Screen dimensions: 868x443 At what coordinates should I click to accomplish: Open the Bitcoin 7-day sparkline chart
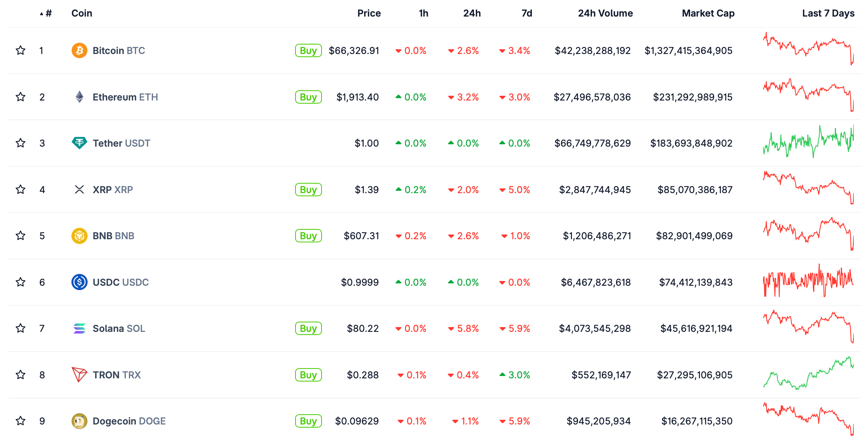point(808,49)
